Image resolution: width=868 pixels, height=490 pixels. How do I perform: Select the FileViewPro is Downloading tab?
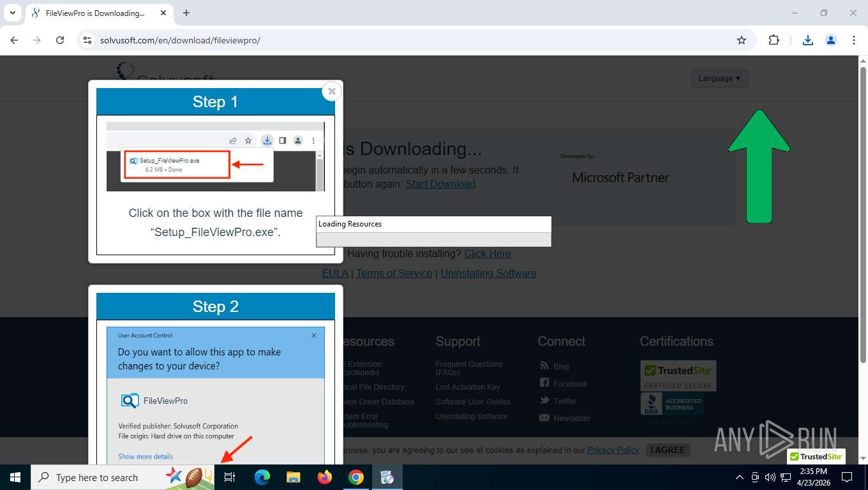(x=99, y=13)
